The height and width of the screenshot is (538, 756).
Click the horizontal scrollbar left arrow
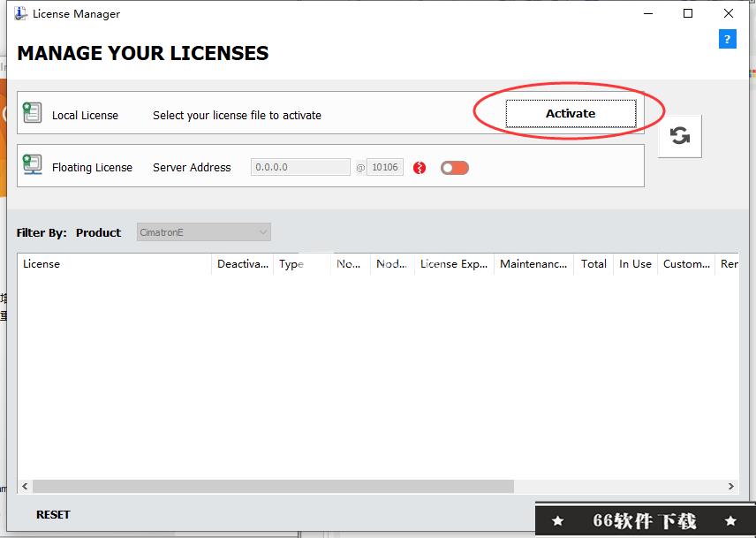pos(25,487)
